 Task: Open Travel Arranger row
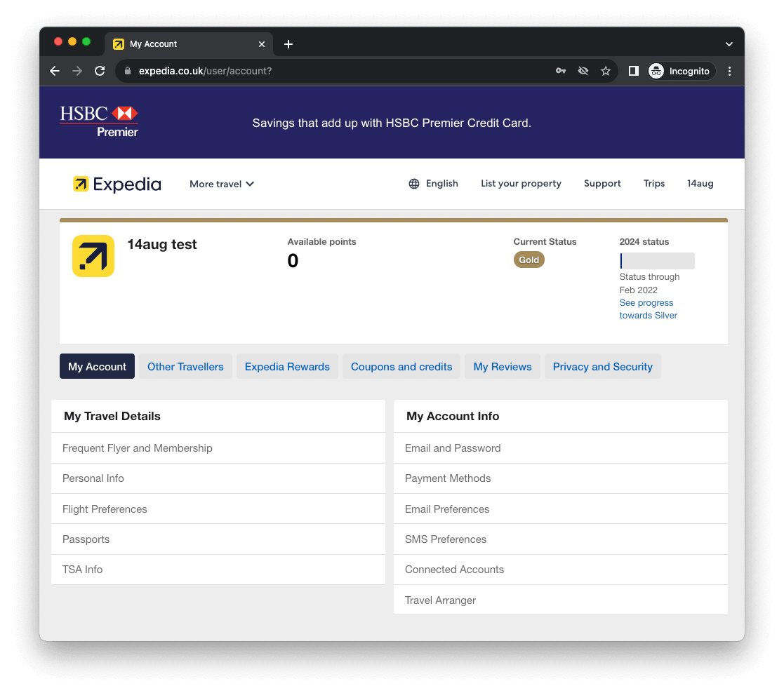pos(561,600)
